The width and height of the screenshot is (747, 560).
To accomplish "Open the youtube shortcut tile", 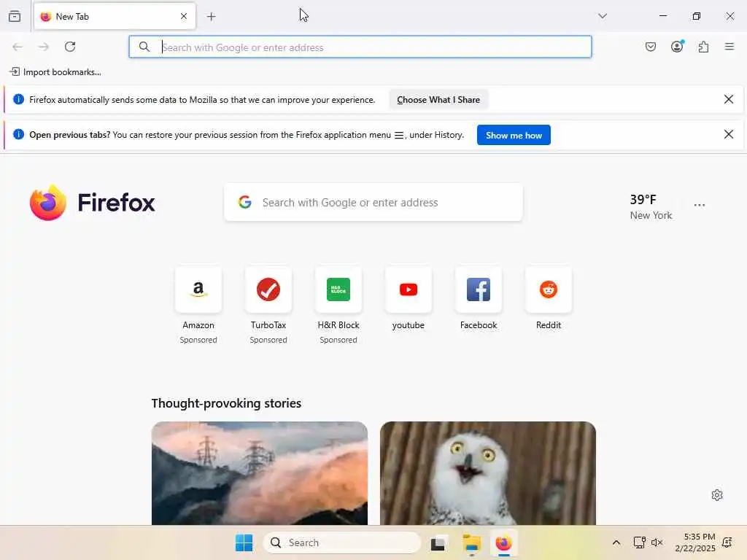I will coord(409,289).
